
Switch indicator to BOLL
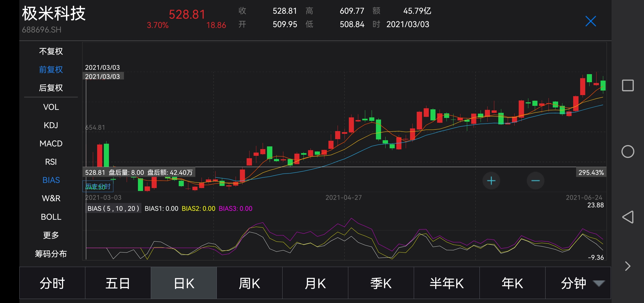click(51, 217)
